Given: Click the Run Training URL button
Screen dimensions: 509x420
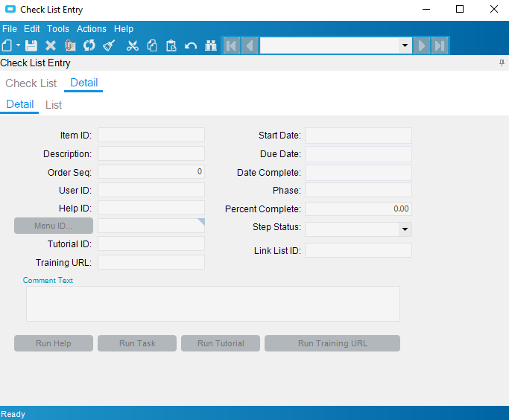Looking at the screenshot, I should click(332, 343).
